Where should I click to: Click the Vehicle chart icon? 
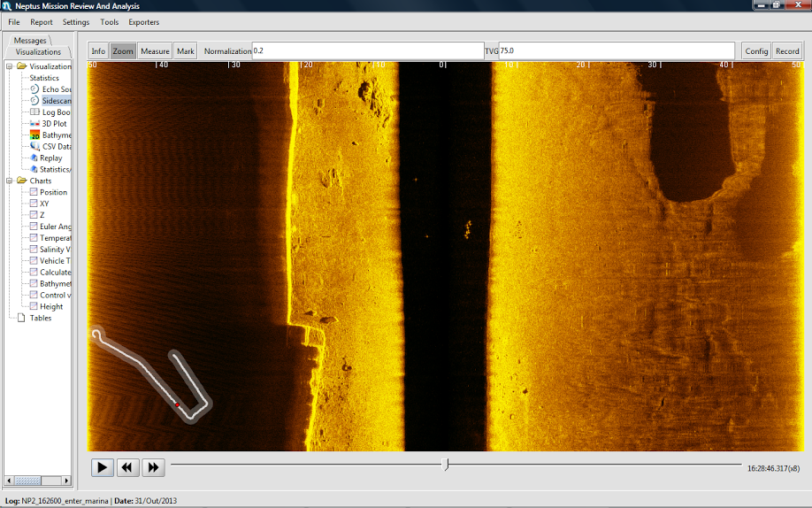34,260
